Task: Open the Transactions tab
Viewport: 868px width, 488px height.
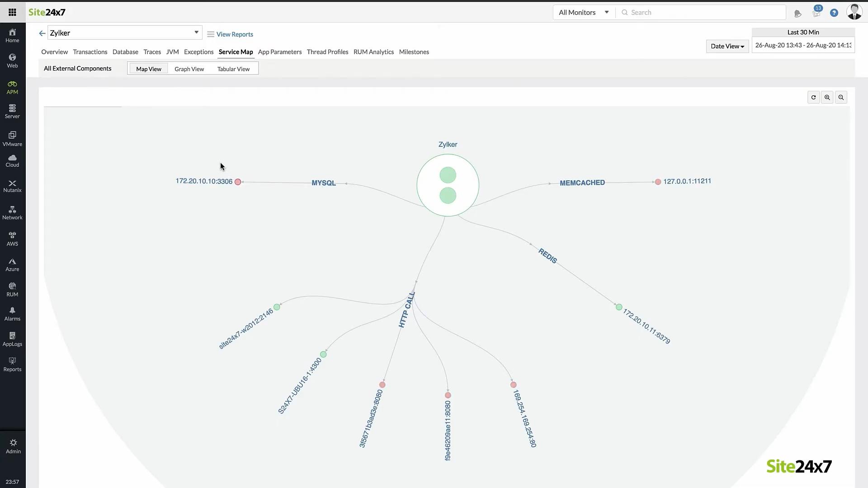Action: [90, 52]
